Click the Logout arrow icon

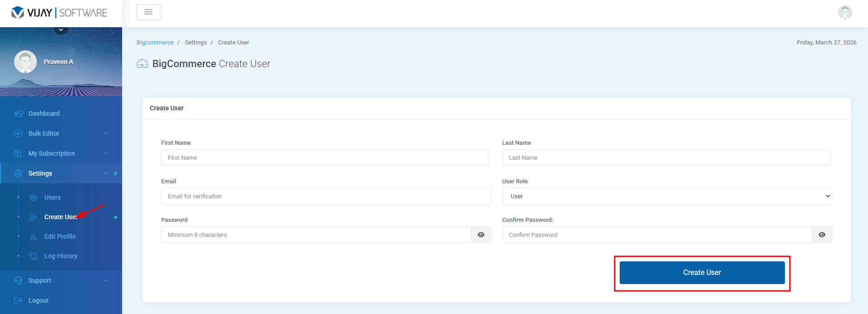point(18,300)
